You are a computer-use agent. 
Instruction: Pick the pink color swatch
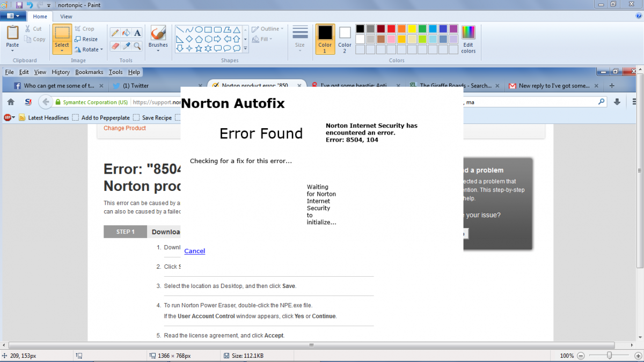391,39
